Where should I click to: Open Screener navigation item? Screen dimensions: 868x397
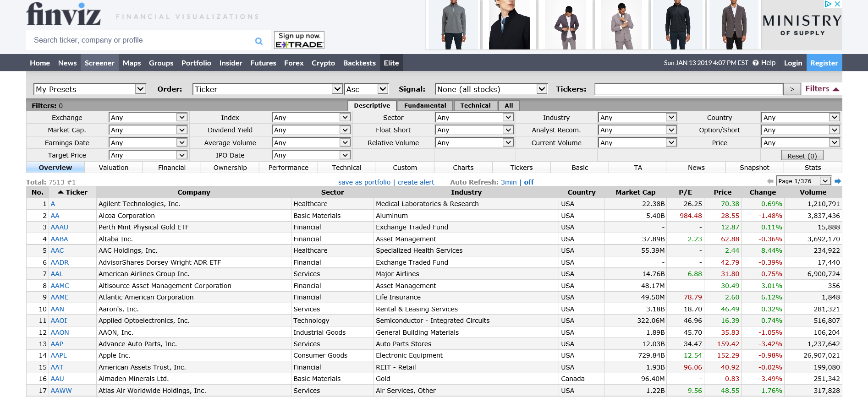(99, 63)
